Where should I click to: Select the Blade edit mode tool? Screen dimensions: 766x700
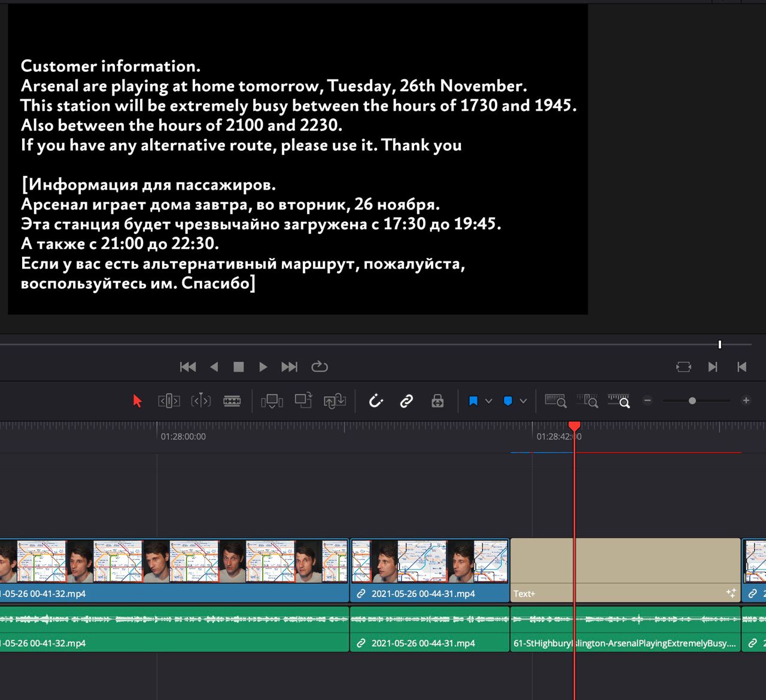[x=232, y=401]
